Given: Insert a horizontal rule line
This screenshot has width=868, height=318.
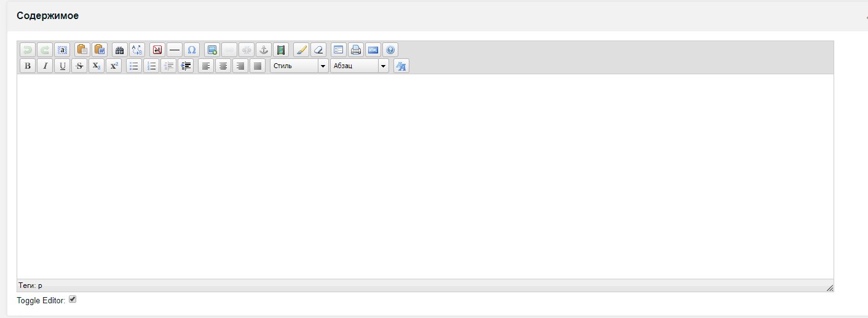Looking at the screenshot, I should (175, 50).
